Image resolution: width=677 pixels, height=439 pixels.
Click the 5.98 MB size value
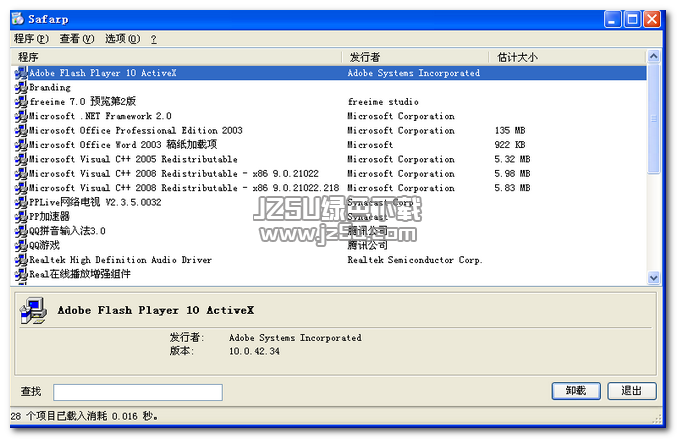[x=512, y=174]
